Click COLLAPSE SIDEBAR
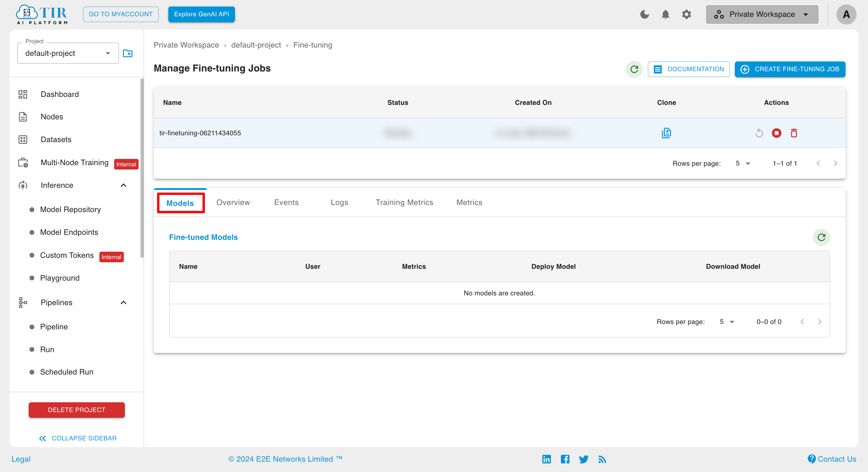The width and height of the screenshot is (868, 472). pos(78,438)
